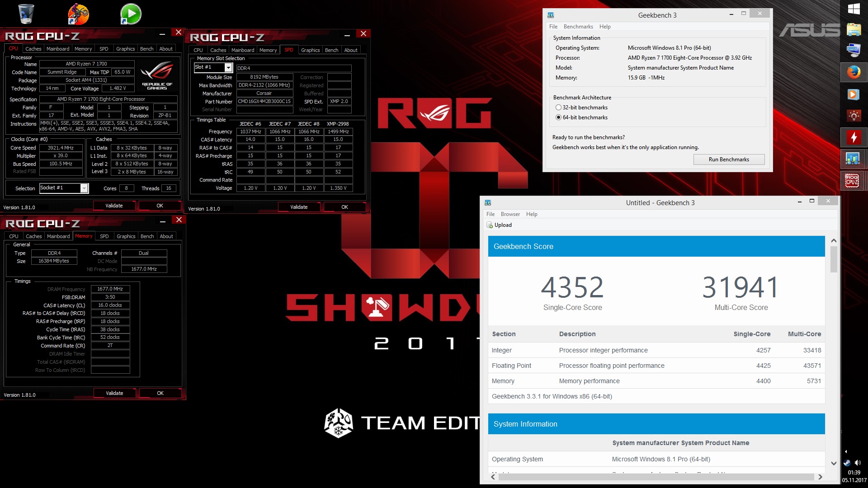Image resolution: width=868 pixels, height=488 pixels.
Task: Click OK in the Memory tab window
Action: coord(160,393)
